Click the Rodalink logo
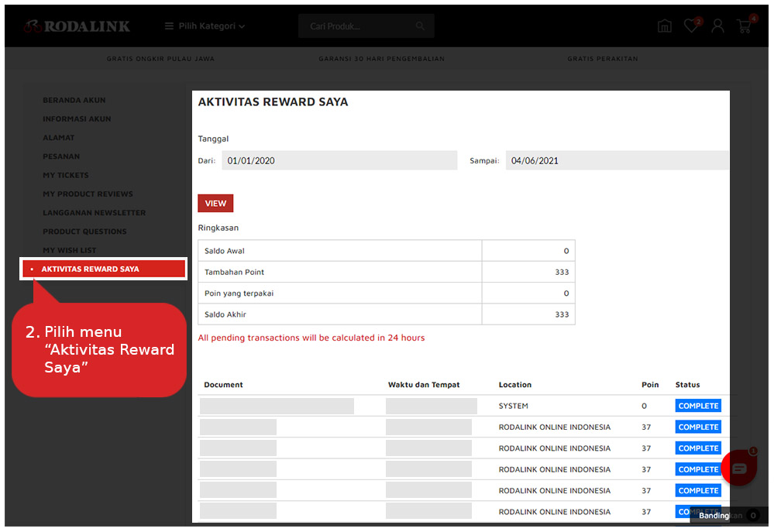The image size is (774, 532). [x=77, y=26]
